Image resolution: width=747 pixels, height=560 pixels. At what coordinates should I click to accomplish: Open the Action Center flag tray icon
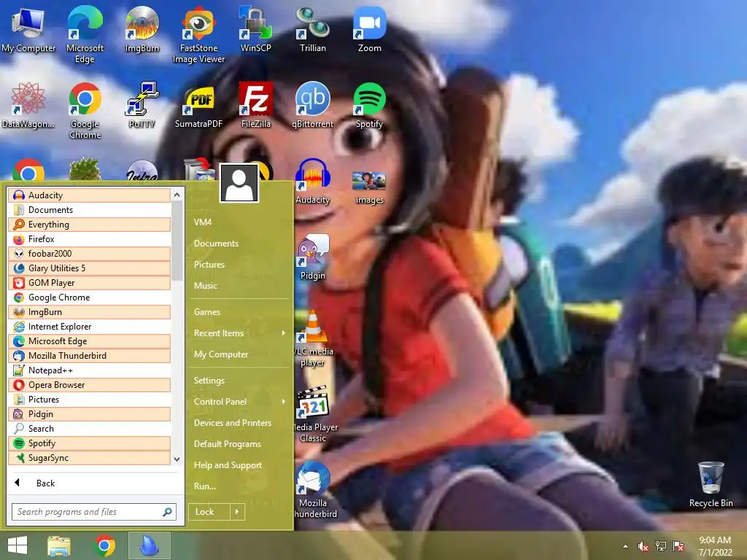678,546
